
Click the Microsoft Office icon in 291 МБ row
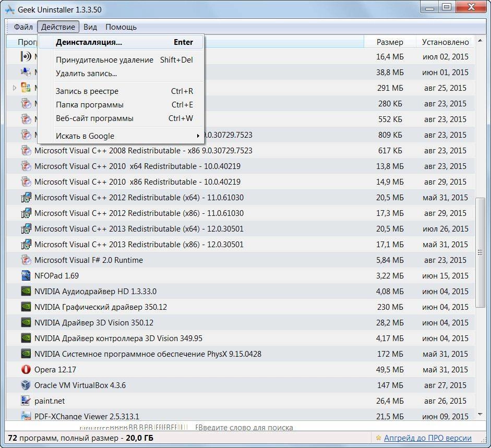(x=26, y=88)
